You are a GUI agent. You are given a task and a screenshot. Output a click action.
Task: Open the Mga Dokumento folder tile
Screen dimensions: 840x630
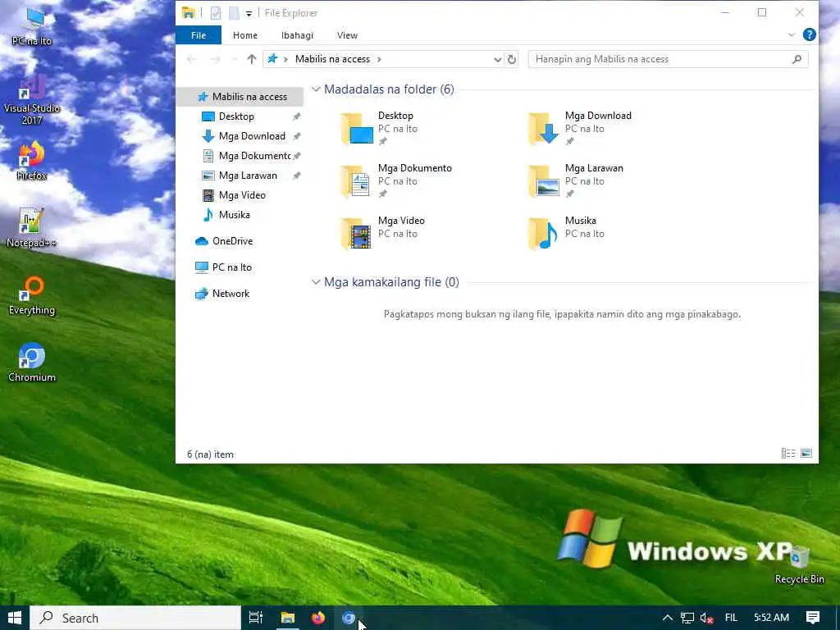(x=396, y=181)
